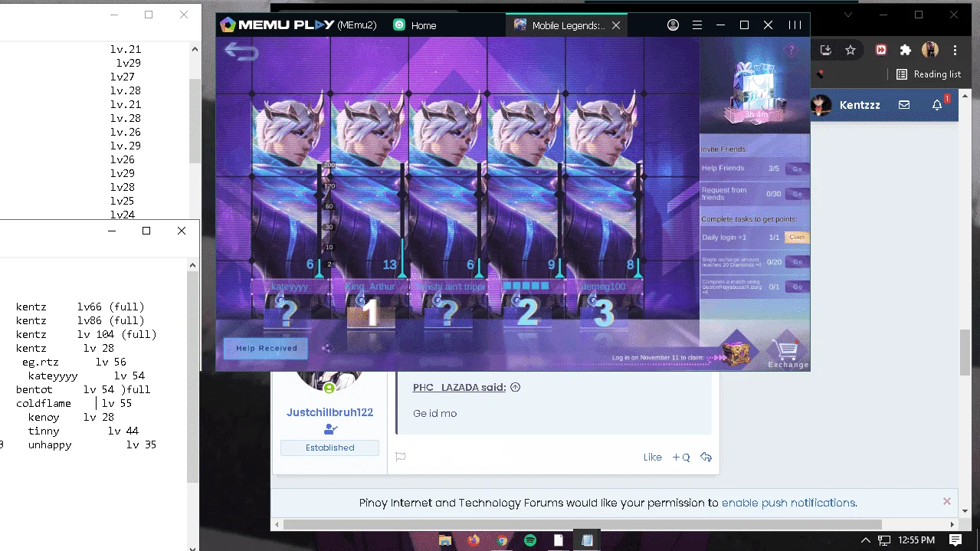Click PHC_LAZADA said quote link
This screenshot has height=551, width=980.
460,387
